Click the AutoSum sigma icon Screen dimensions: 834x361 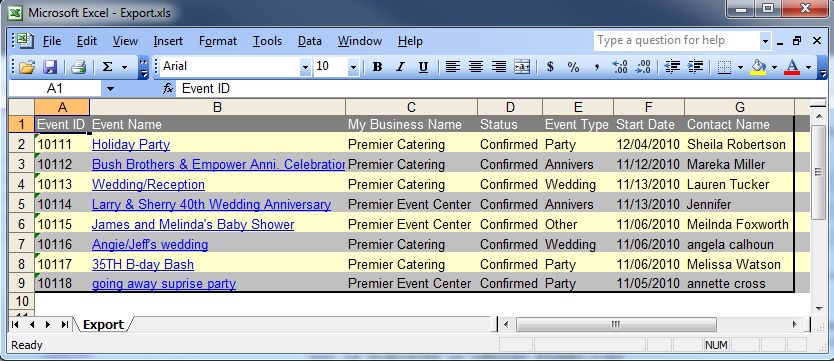coord(107,67)
